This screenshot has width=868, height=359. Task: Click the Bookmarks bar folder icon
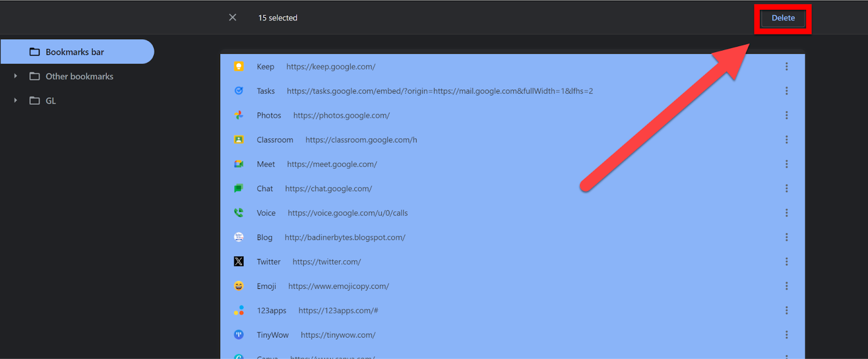[x=35, y=52]
